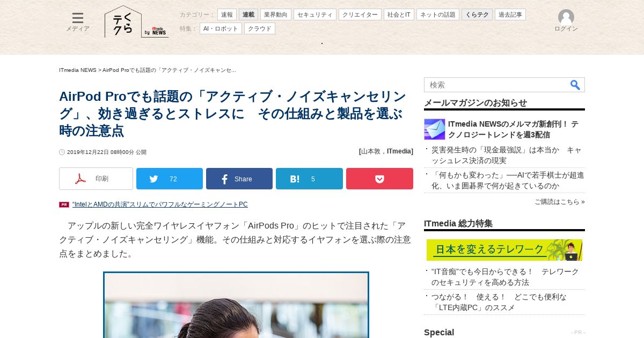The width and height of the screenshot is (644, 338).
Task: Click the ログイン user avatar icon
Action: click(566, 17)
